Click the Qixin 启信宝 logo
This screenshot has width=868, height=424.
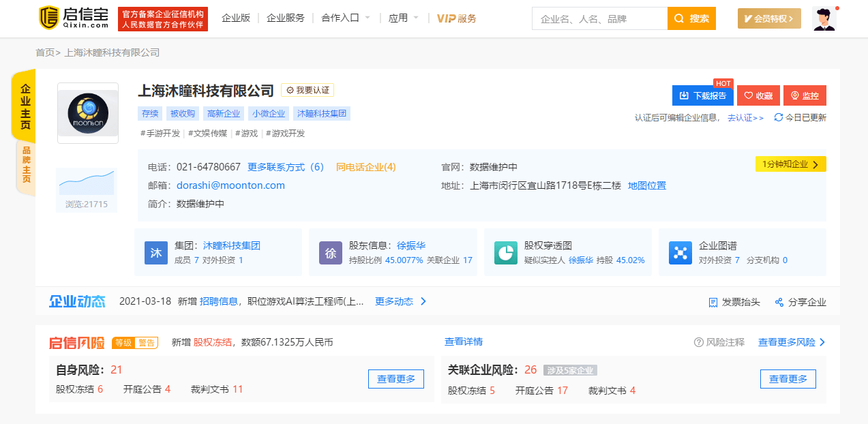(x=73, y=18)
